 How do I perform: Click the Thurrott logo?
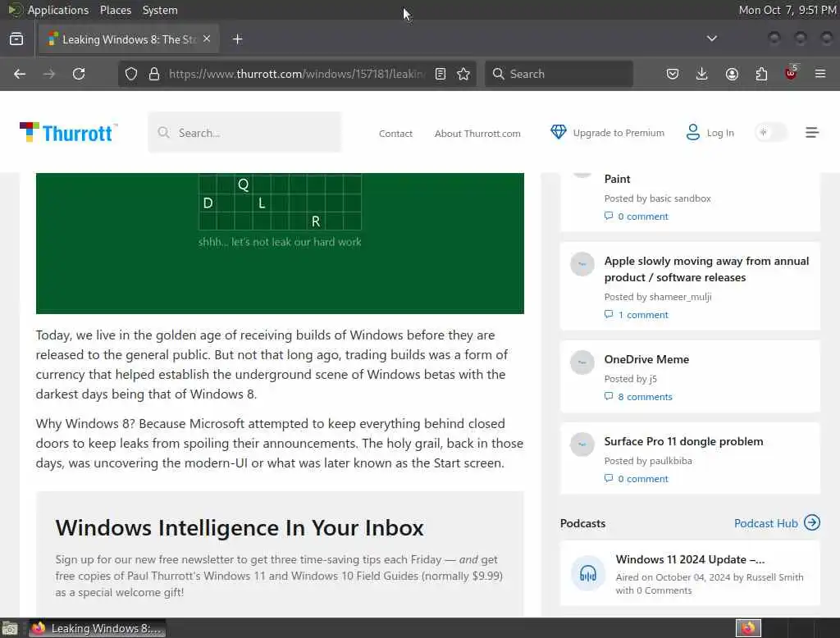coord(68,132)
